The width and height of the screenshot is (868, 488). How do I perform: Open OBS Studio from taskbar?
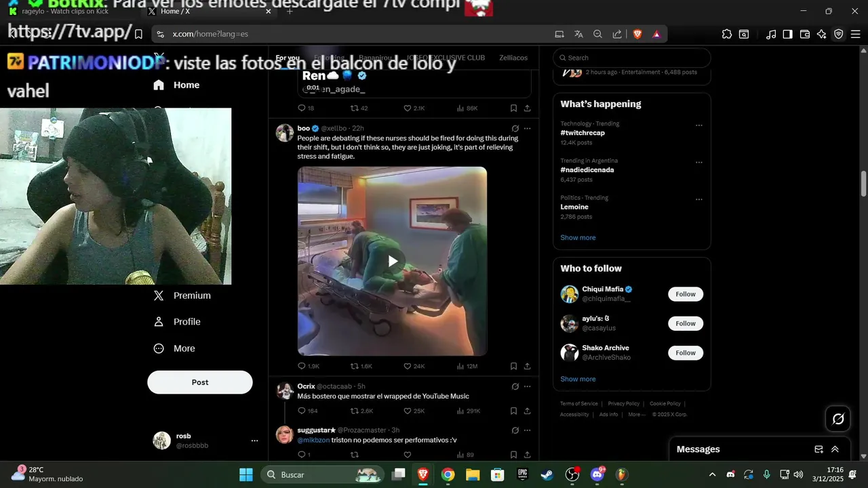[573, 474]
